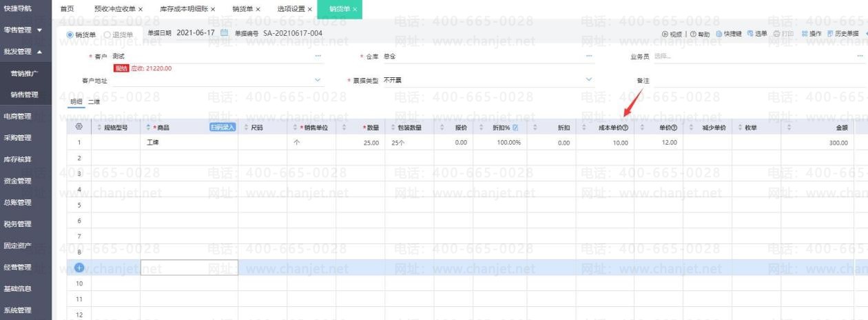Screen dimensions: 868x320
Task: Open 营销推广 in the sidebar
Action: click(25, 74)
